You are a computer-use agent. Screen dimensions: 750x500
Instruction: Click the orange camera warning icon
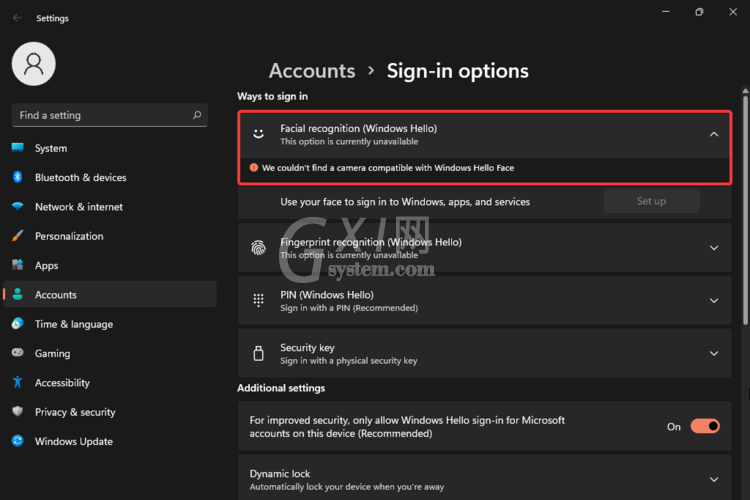click(x=254, y=167)
